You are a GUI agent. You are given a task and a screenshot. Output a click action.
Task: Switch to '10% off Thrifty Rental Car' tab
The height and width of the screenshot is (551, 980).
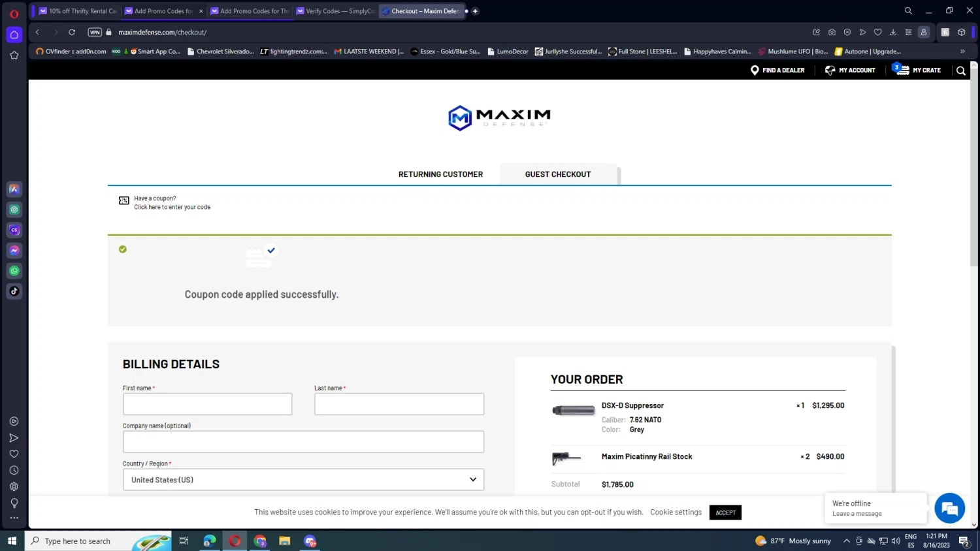pos(77,11)
